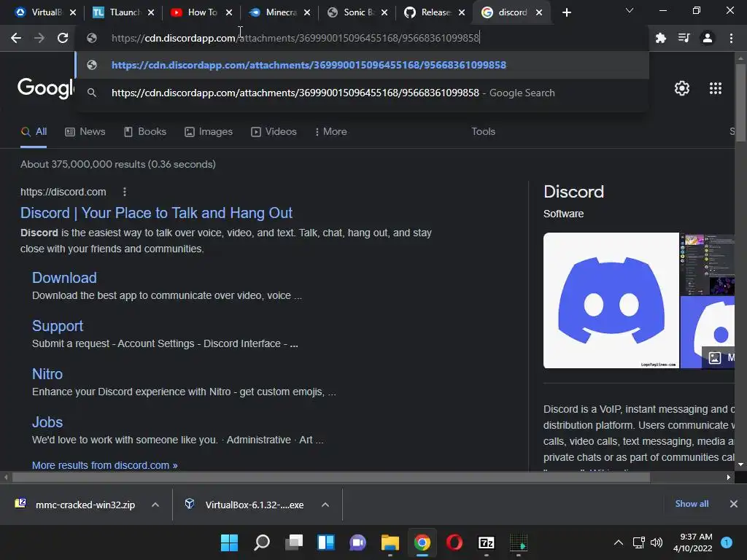This screenshot has height=560, width=747.
Task: Open the Discord Nitro sitelink
Action: (47, 374)
